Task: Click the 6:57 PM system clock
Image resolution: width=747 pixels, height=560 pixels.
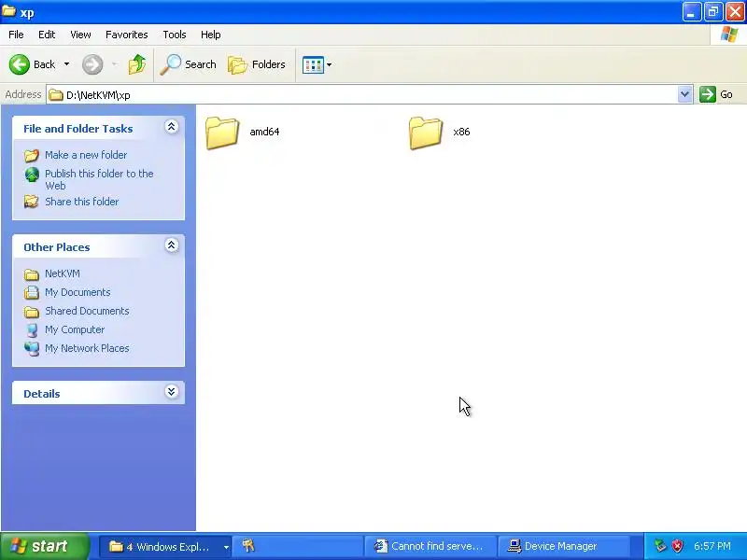Action: (x=712, y=546)
